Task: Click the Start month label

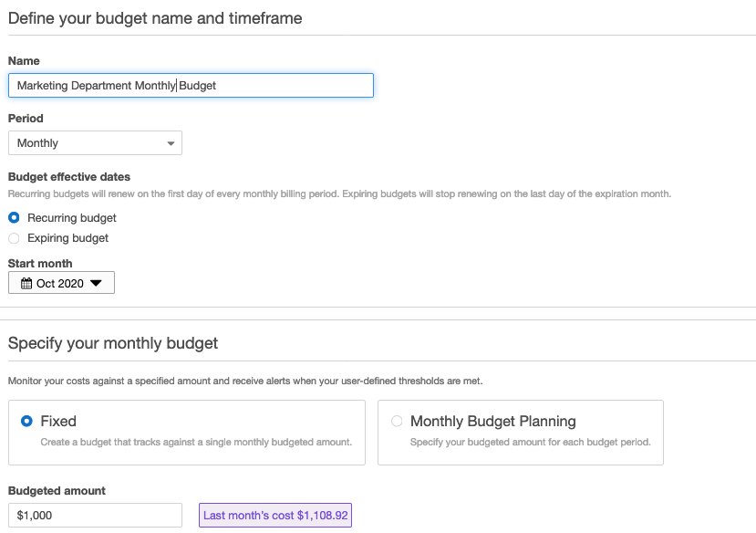Action: (40, 264)
